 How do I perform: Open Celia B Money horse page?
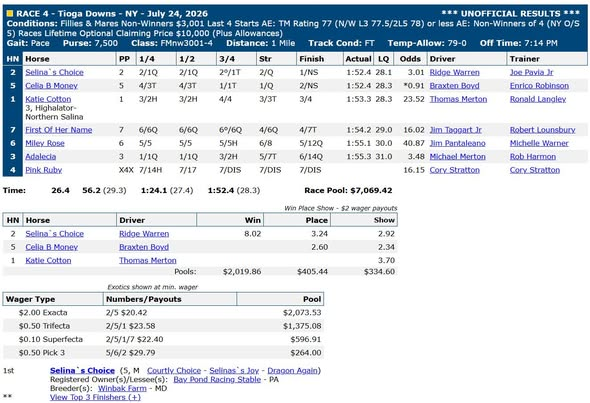52,86
